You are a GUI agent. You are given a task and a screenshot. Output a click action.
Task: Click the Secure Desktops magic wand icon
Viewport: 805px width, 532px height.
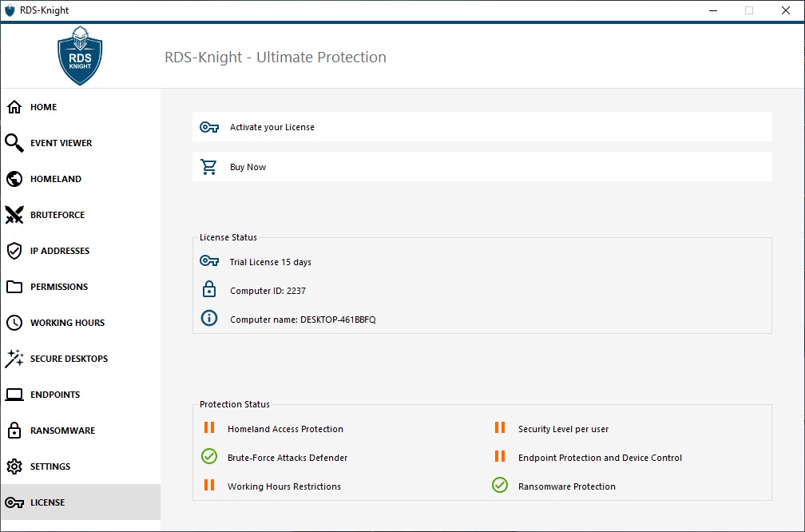pos(14,359)
